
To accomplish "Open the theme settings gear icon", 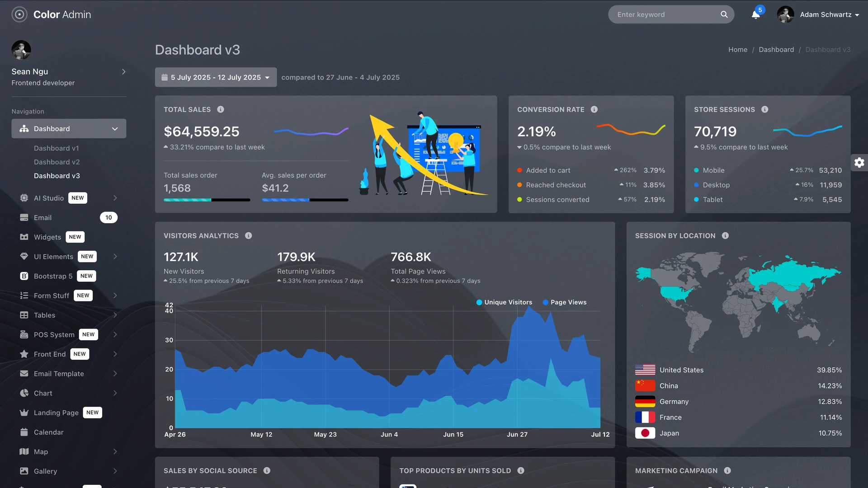I will (859, 163).
